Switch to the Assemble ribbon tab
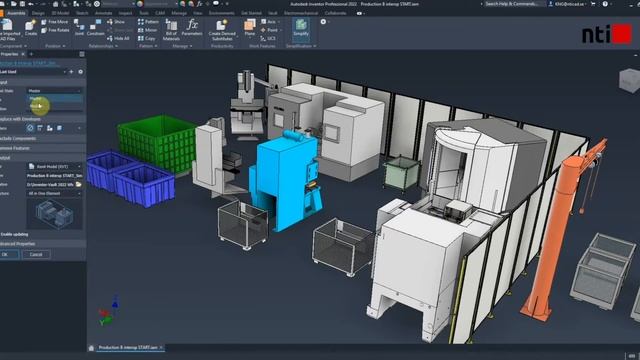Screen dimensions: 640x360 (16, 13)
